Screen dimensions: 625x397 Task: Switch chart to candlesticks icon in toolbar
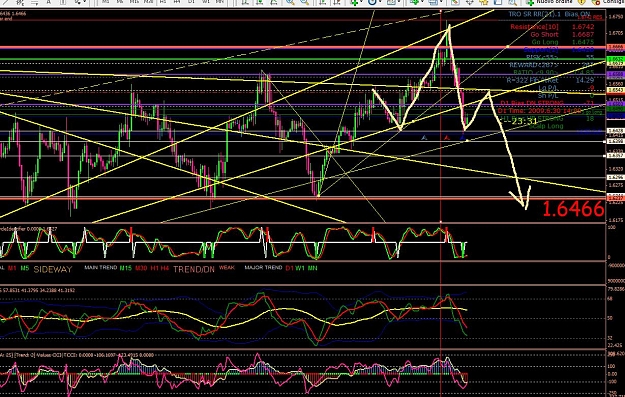pos(259,2)
